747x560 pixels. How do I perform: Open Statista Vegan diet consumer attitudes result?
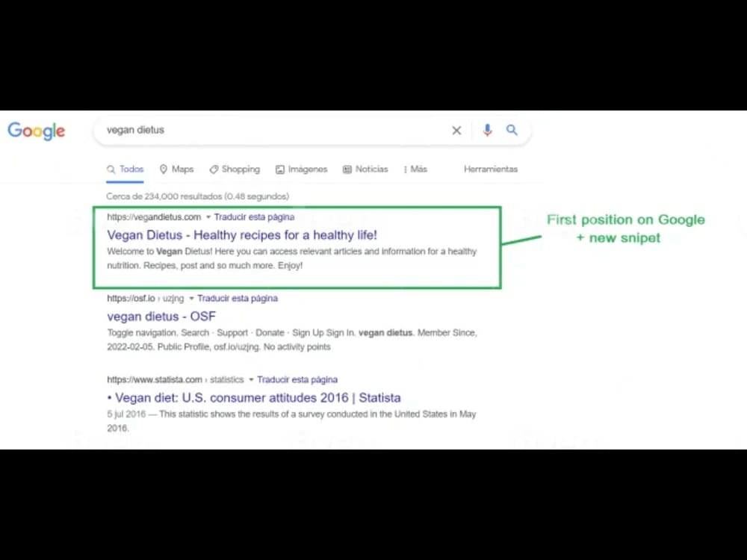pyautogui.click(x=254, y=398)
